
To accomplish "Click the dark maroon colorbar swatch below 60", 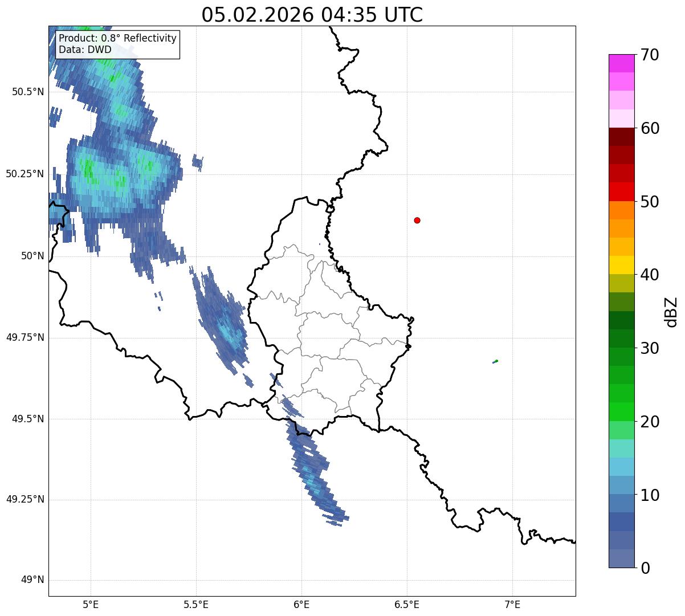I will [621, 137].
